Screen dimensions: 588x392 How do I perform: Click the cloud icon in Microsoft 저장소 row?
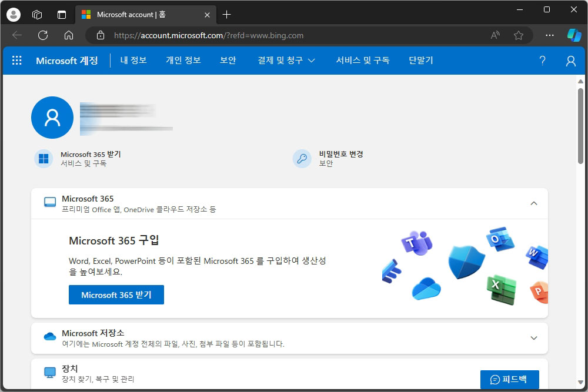(50, 337)
